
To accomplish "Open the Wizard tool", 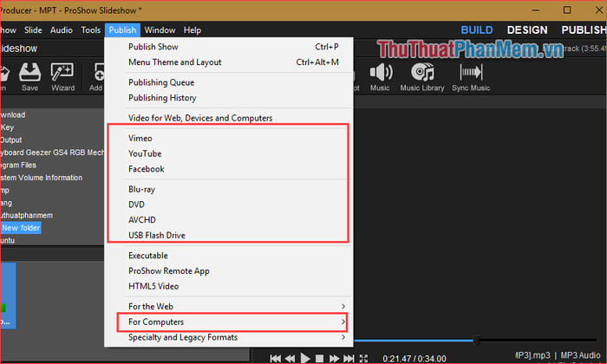I will tap(62, 77).
